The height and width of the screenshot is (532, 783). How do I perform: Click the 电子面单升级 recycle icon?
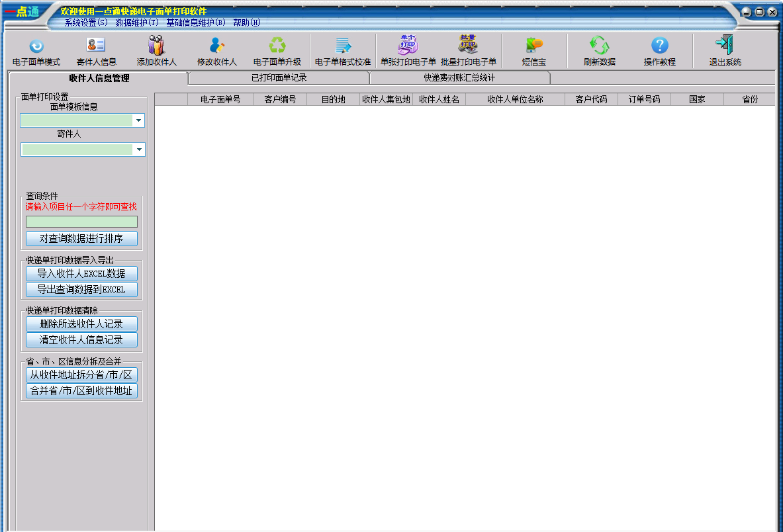point(277,46)
